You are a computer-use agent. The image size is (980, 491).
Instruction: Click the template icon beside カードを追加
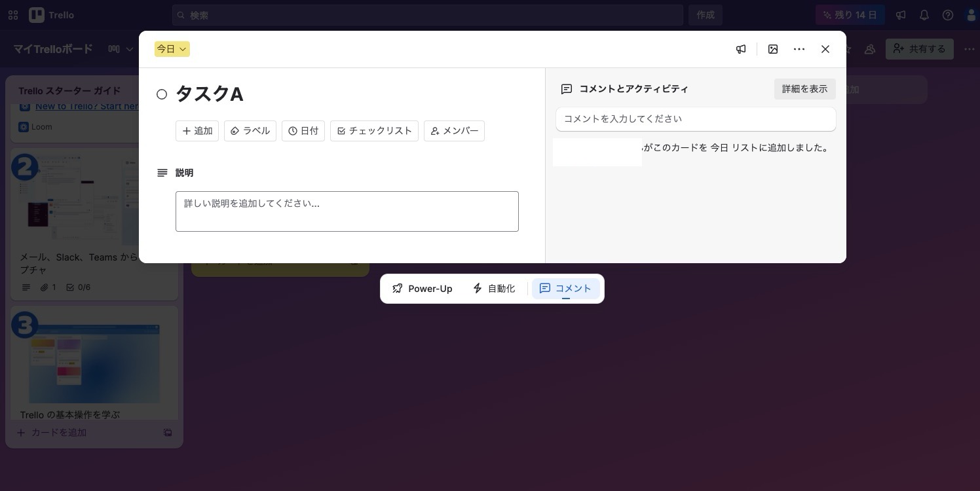point(168,433)
